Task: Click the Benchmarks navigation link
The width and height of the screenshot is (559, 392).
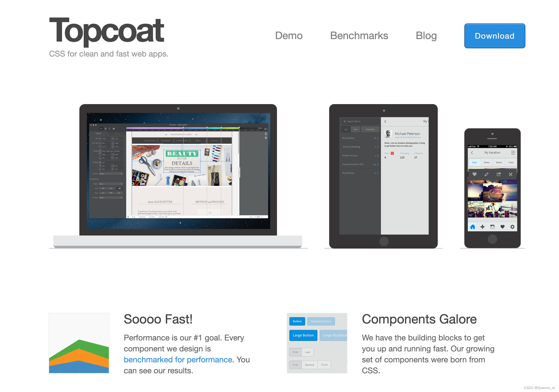Action: tap(359, 36)
